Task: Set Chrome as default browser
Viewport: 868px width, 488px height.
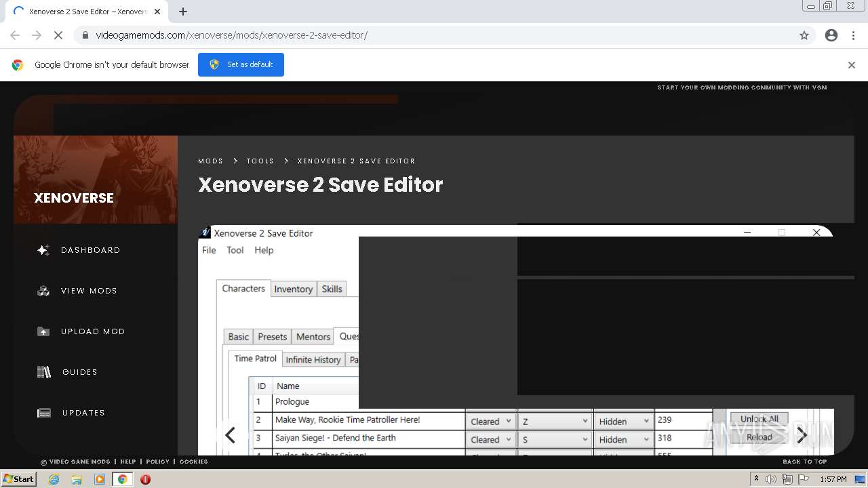Action: pos(241,64)
